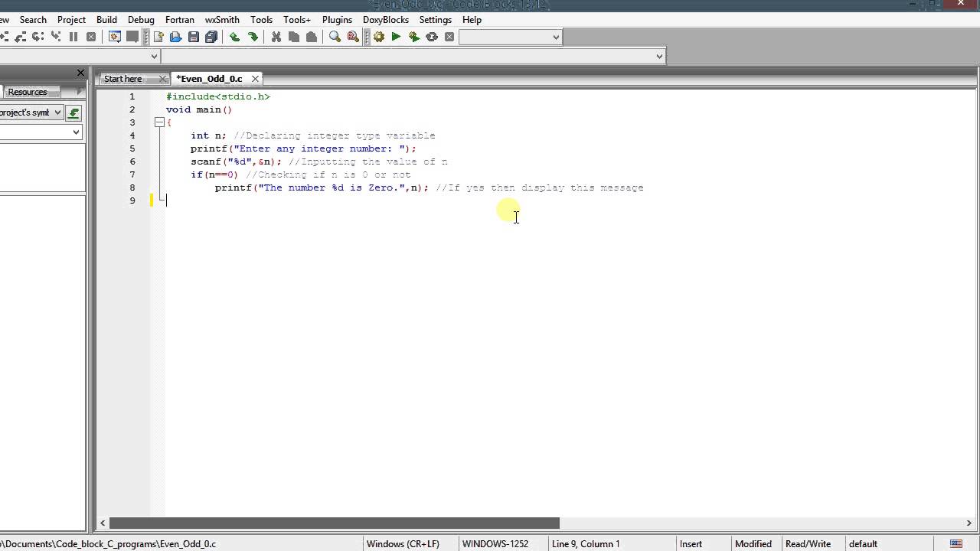This screenshot has height=551, width=980.
Task: Click the Read/Write status bar entry
Action: click(x=808, y=543)
